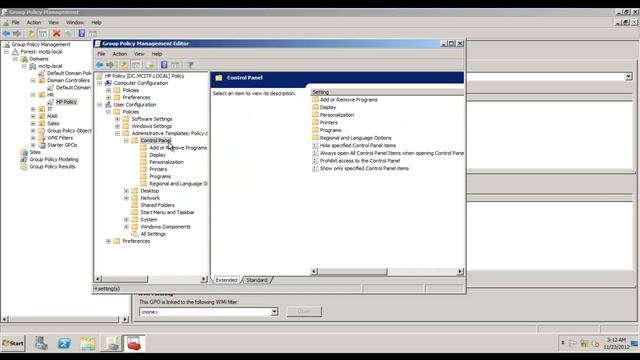Image resolution: width=640 pixels, height=360 pixels.
Task: Select Group Policy Results node
Action: (52, 167)
